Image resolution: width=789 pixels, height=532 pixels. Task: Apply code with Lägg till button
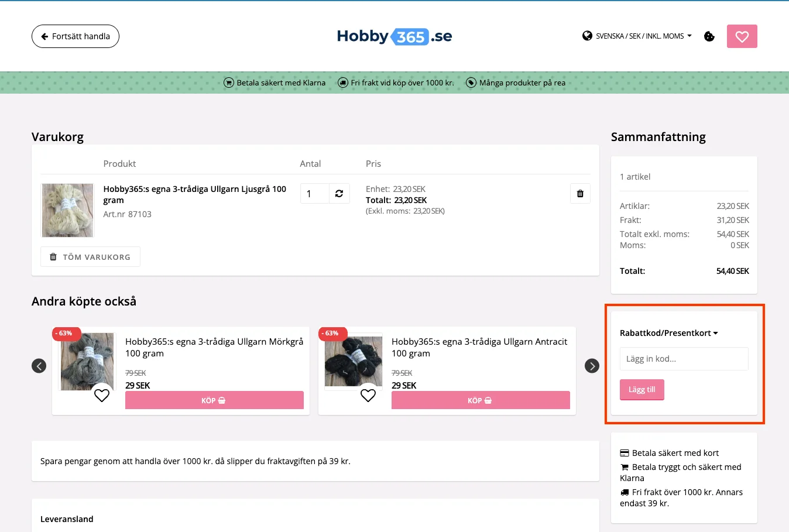(642, 390)
